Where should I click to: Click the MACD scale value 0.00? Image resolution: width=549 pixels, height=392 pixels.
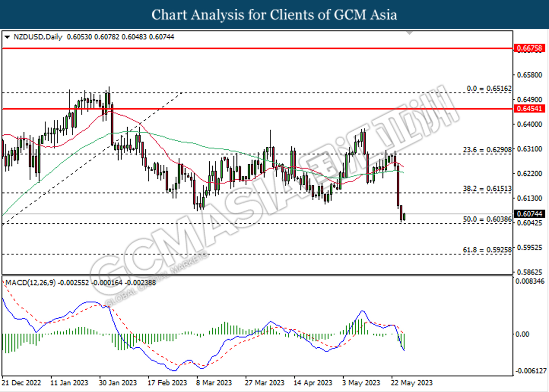click(522, 334)
